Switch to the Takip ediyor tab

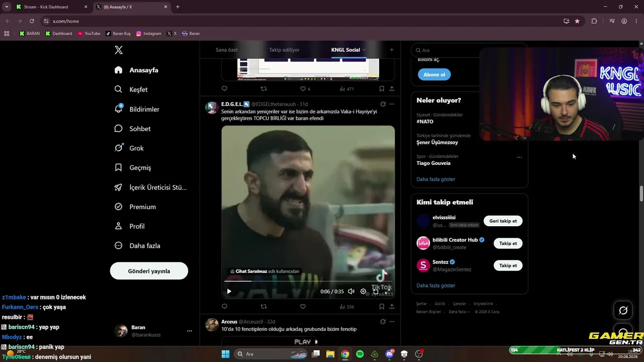tap(284, 50)
